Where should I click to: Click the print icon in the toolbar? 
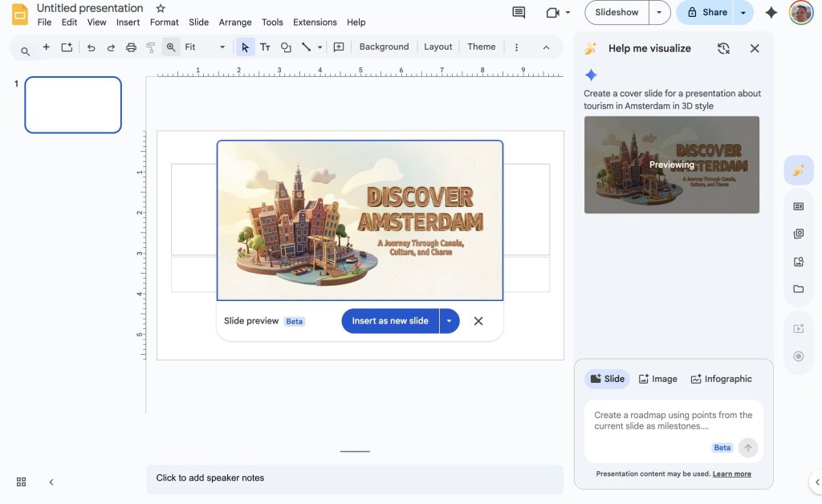coord(131,47)
